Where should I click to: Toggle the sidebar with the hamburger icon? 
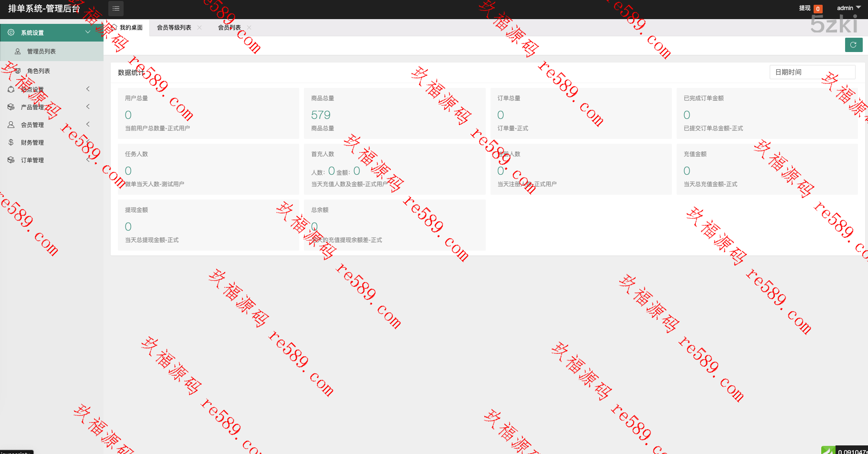pos(116,9)
